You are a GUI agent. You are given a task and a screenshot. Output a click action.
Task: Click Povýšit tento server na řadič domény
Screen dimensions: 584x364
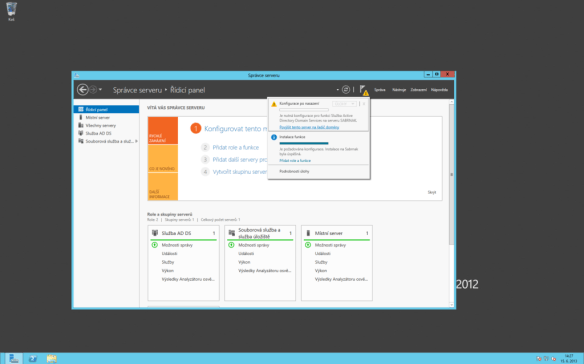coord(309,127)
